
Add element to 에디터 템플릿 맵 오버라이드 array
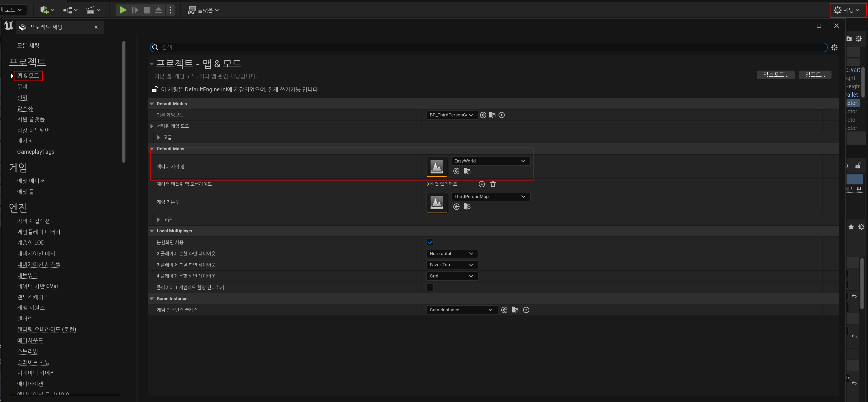[x=482, y=184]
